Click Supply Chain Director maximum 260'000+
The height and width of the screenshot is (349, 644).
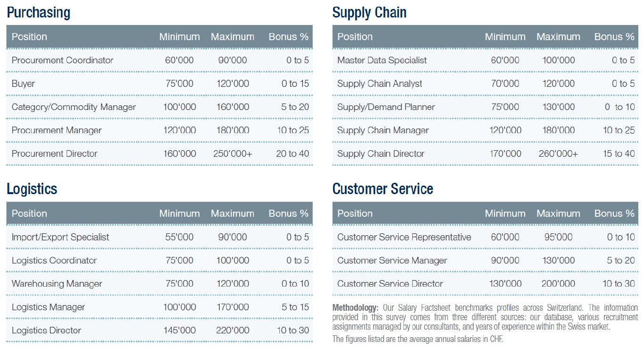pyautogui.click(x=558, y=154)
